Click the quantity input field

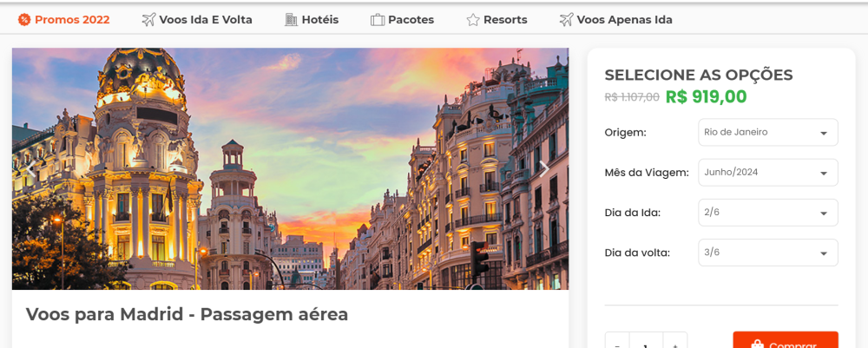646,342
